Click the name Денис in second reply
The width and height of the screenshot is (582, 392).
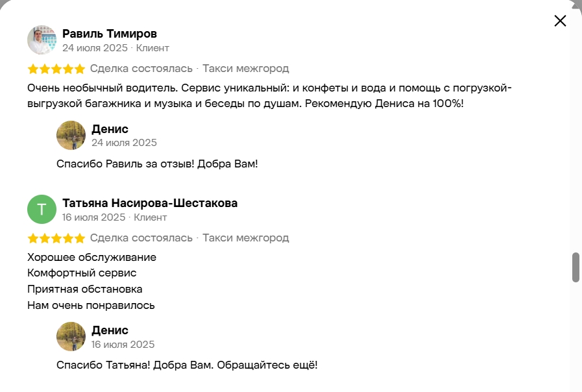[x=110, y=330]
